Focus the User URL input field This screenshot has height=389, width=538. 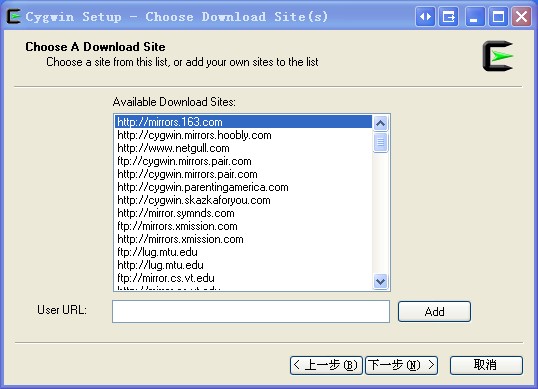[x=251, y=311]
